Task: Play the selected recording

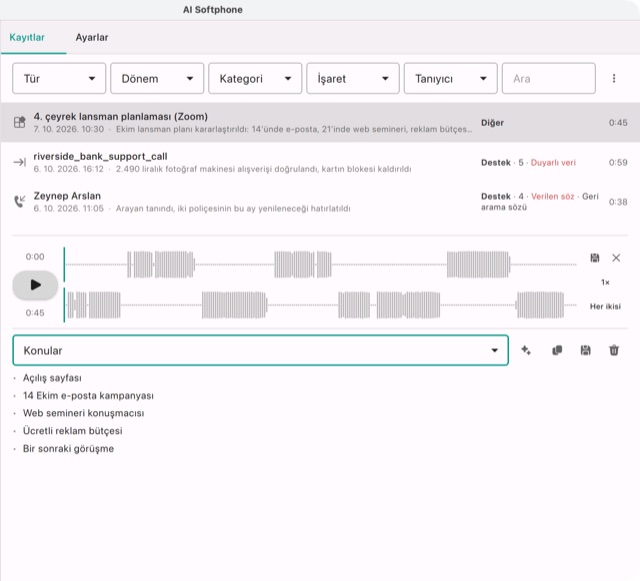Action: click(x=35, y=285)
